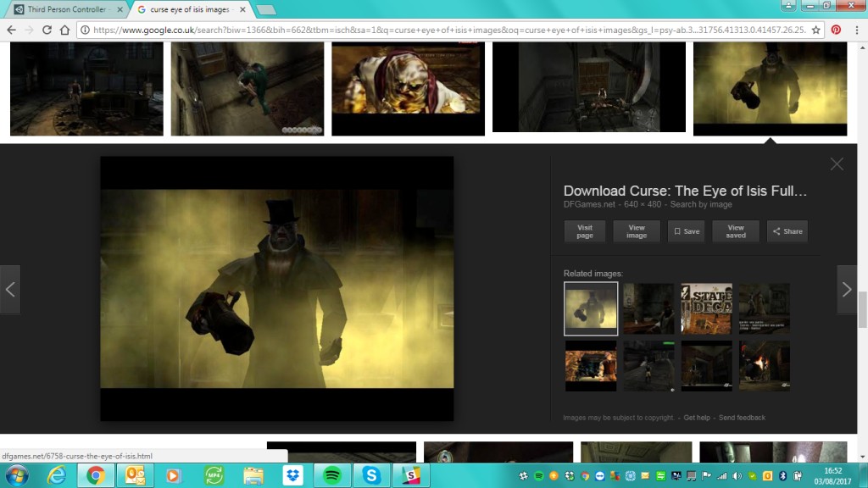Open the Pinterest extension icon

(836, 30)
